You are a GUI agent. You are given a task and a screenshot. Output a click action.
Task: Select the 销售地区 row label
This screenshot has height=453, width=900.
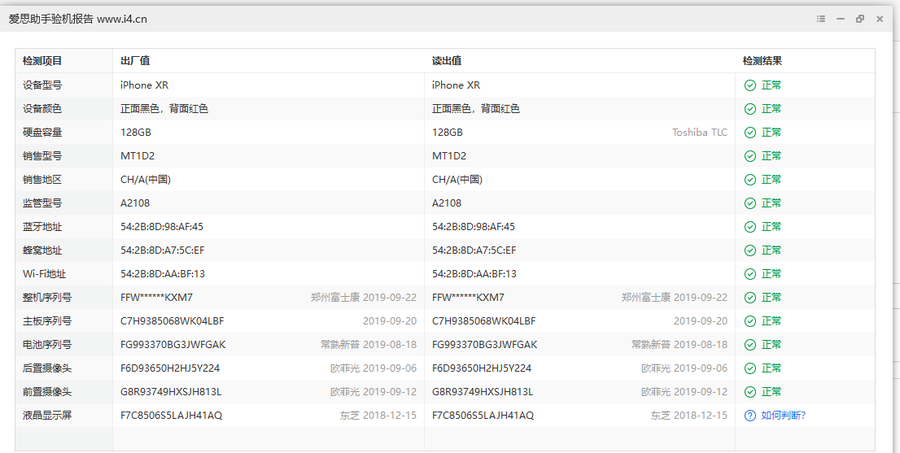(x=42, y=179)
